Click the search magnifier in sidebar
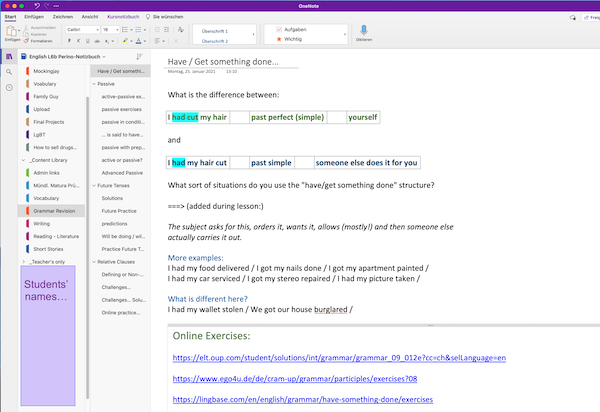600x412 pixels. 9,72
